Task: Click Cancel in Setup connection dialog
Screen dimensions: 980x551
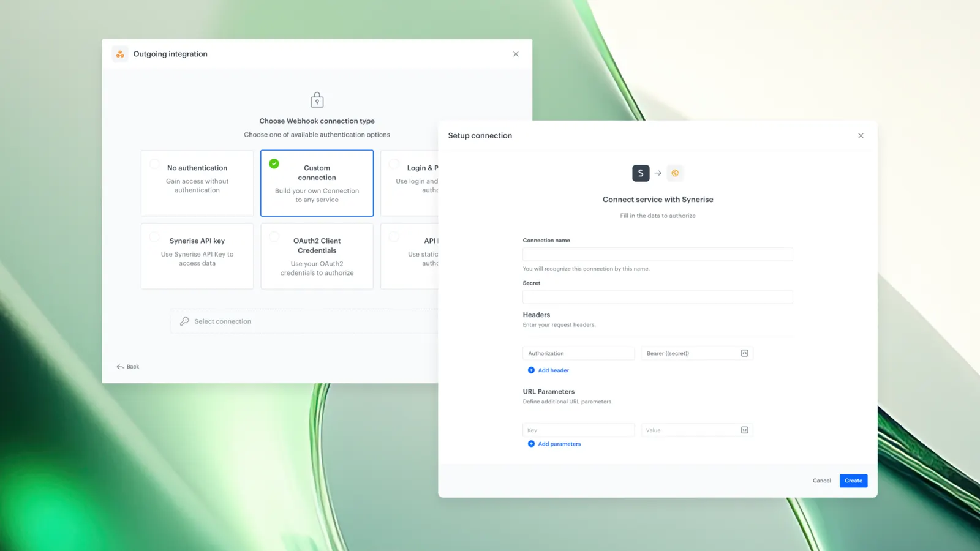Action: [x=821, y=481]
